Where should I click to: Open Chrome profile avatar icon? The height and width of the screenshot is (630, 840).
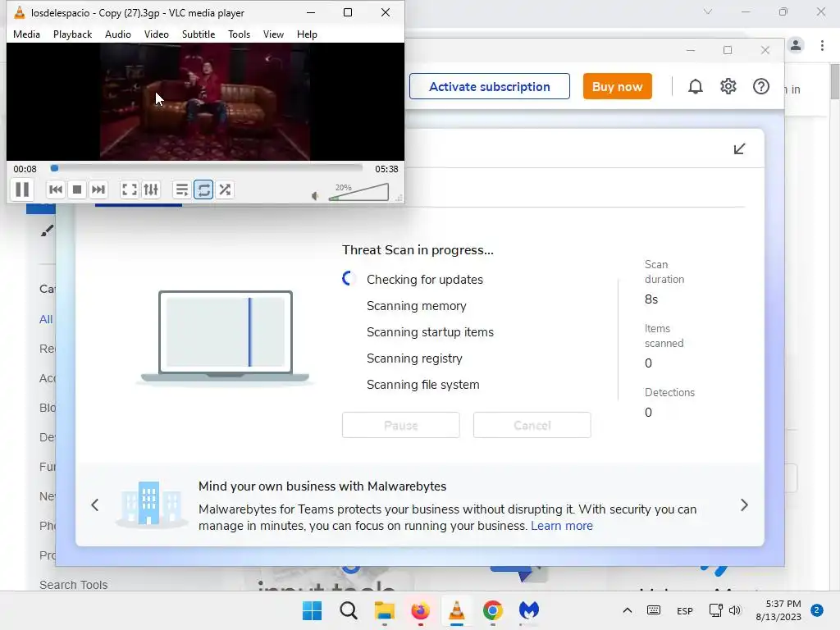tap(796, 46)
